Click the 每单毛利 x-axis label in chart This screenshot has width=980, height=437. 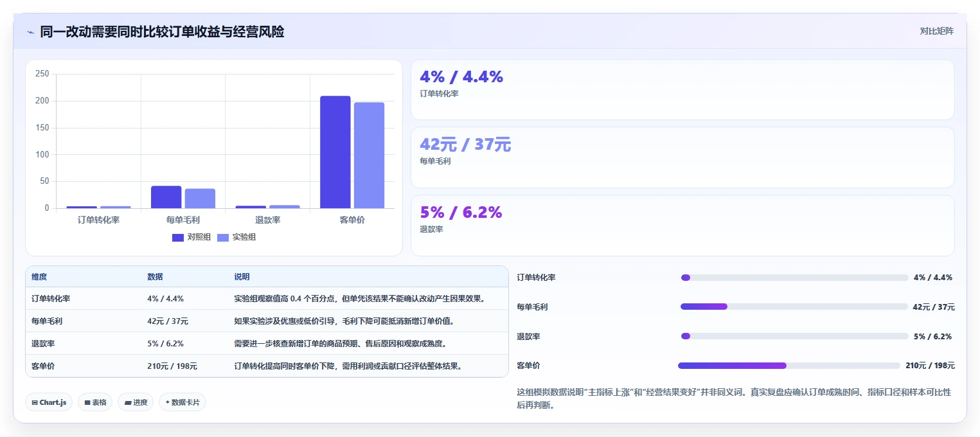click(183, 220)
